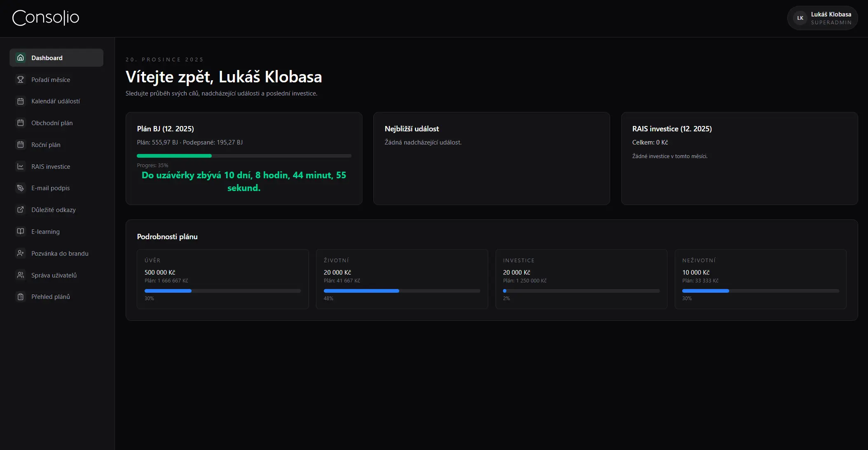Open Důležité odkazy link list

(x=56, y=210)
